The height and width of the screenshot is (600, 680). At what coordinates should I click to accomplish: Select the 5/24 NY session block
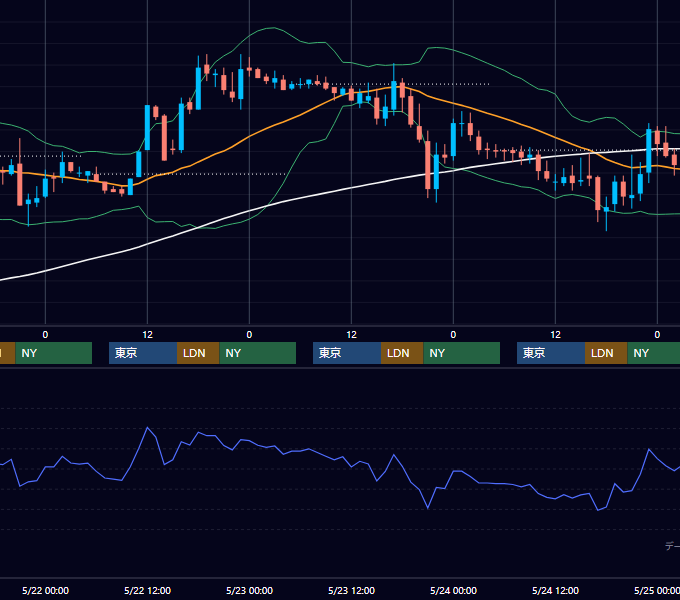[x=654, y=353]
